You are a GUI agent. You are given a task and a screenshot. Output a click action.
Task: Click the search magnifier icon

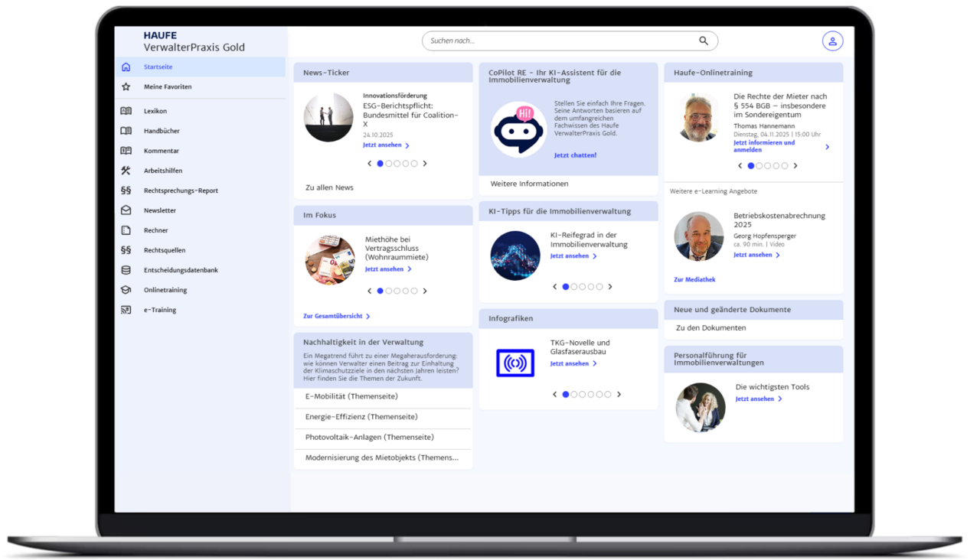(704, 41)
